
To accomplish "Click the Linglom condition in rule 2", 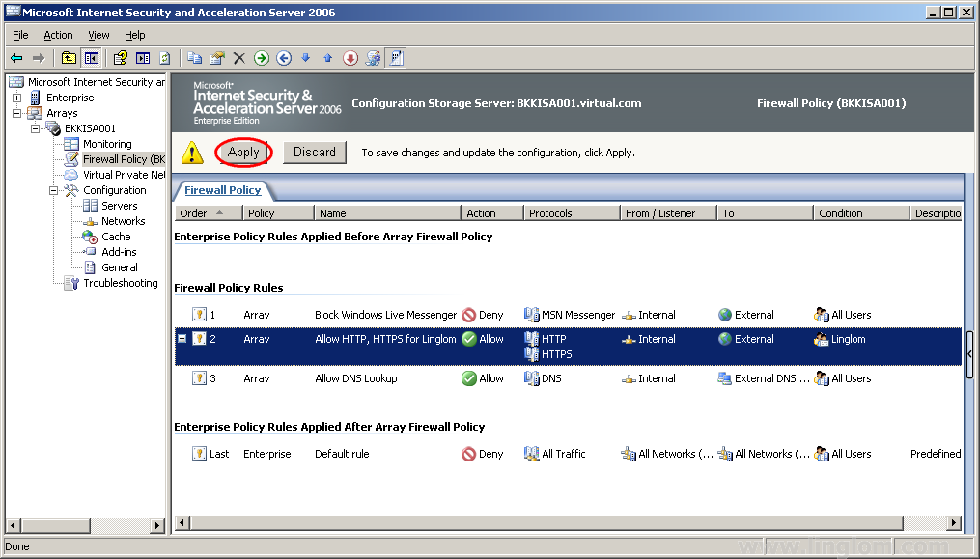I will (848, 339).
